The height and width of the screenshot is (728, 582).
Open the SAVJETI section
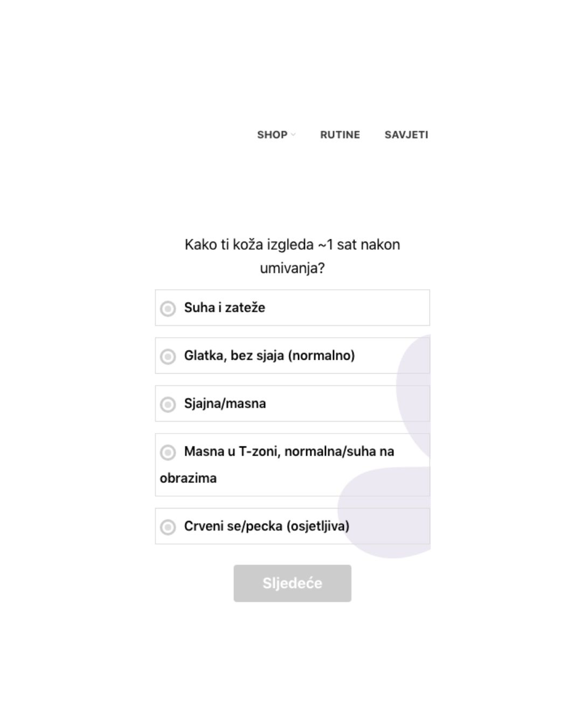406,135
